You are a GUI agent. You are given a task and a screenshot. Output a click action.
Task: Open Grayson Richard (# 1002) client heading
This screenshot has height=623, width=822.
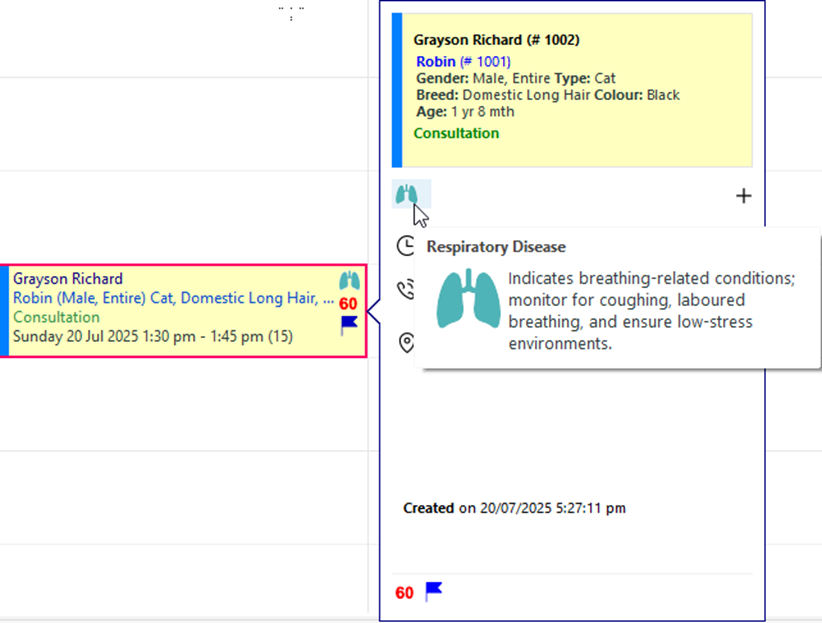496,40
